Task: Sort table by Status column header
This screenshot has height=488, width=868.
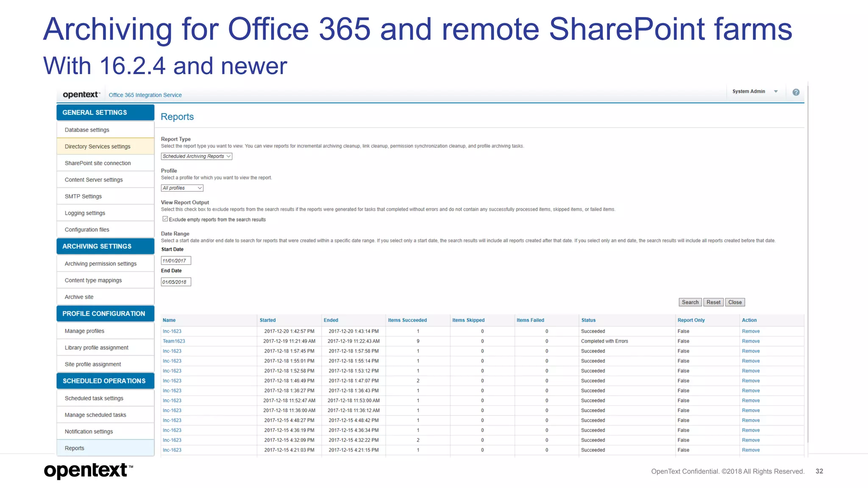Action: 588,320
